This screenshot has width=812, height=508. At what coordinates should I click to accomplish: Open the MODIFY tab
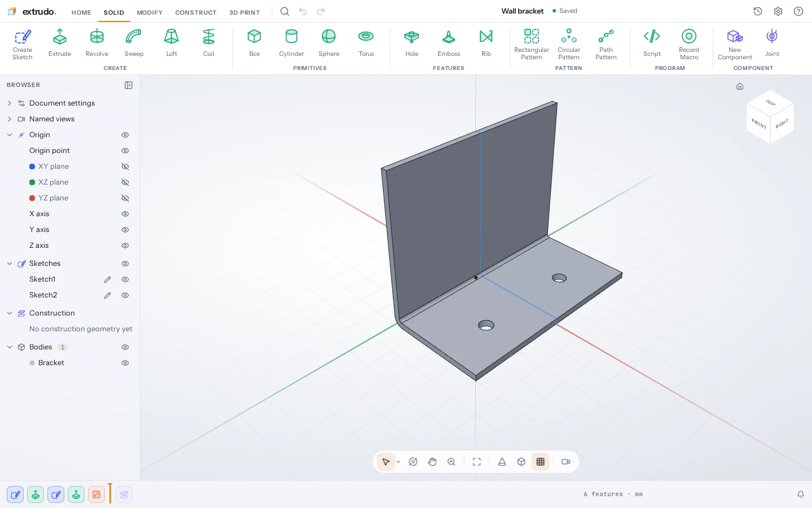149,12
